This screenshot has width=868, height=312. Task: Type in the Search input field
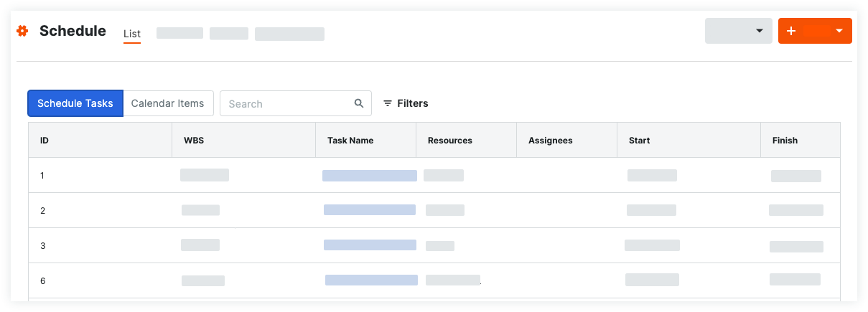pos(287,103)
